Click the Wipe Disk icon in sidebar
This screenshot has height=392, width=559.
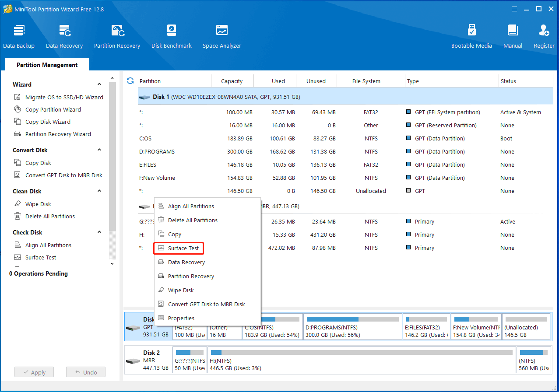tap(18, 204)
